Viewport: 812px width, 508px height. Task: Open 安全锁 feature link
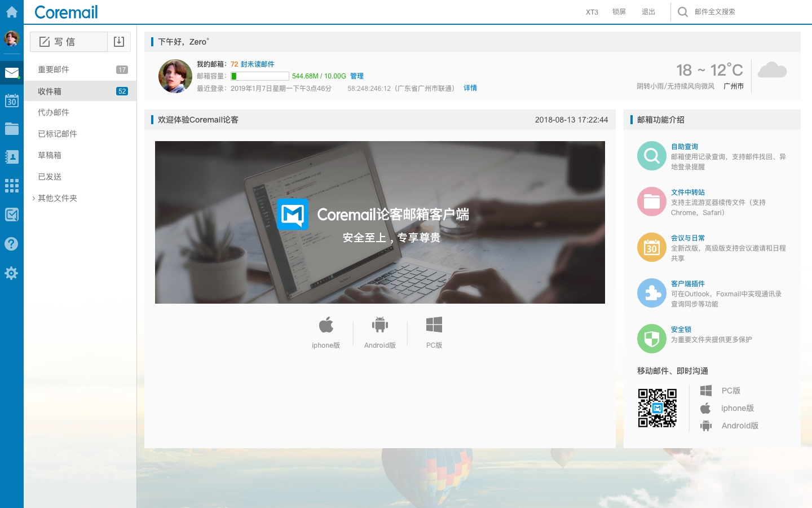681,330
